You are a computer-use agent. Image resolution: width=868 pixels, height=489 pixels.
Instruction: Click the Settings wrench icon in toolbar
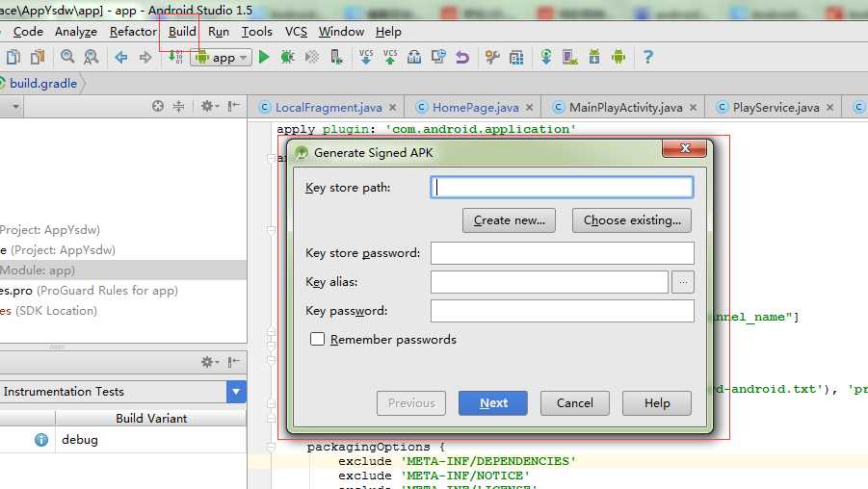[x=492, y=57]
